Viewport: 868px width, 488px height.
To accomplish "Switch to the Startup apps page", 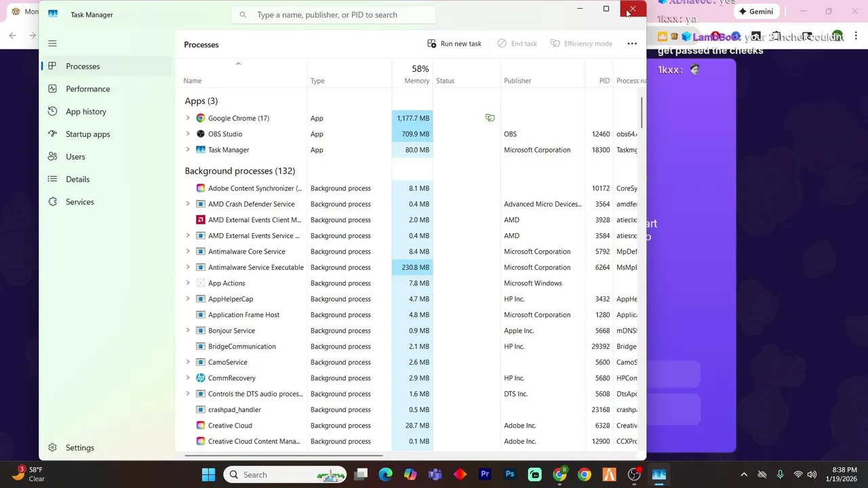I will (106, 134).
